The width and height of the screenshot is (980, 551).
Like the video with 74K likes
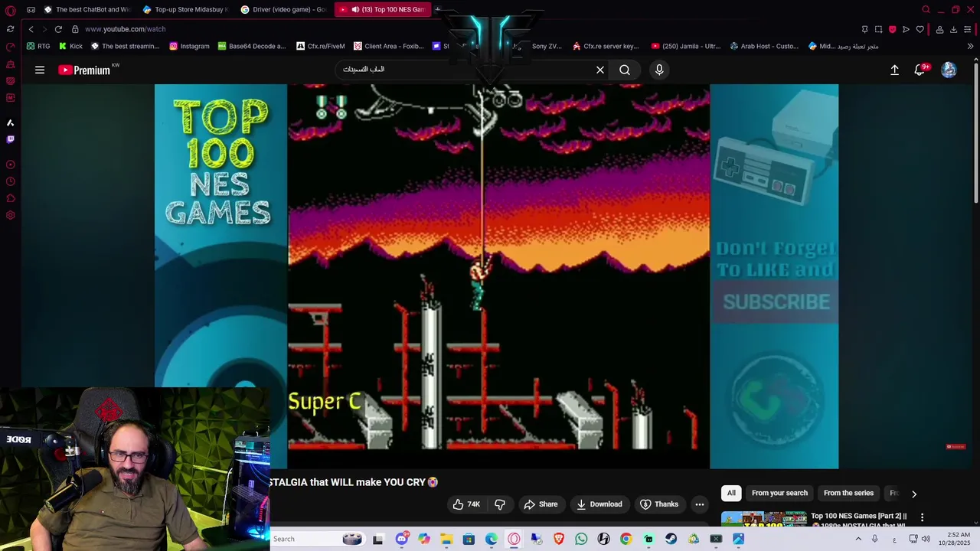click(465, 504)
